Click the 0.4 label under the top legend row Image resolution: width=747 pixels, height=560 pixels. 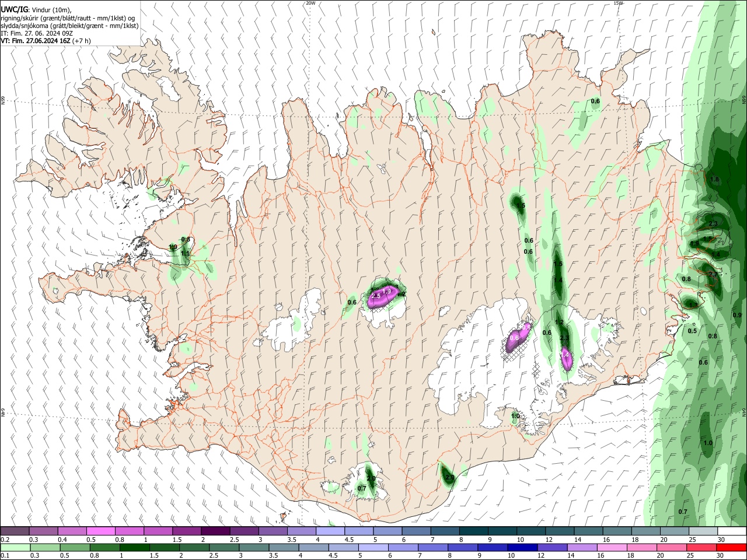pos(62,540)
